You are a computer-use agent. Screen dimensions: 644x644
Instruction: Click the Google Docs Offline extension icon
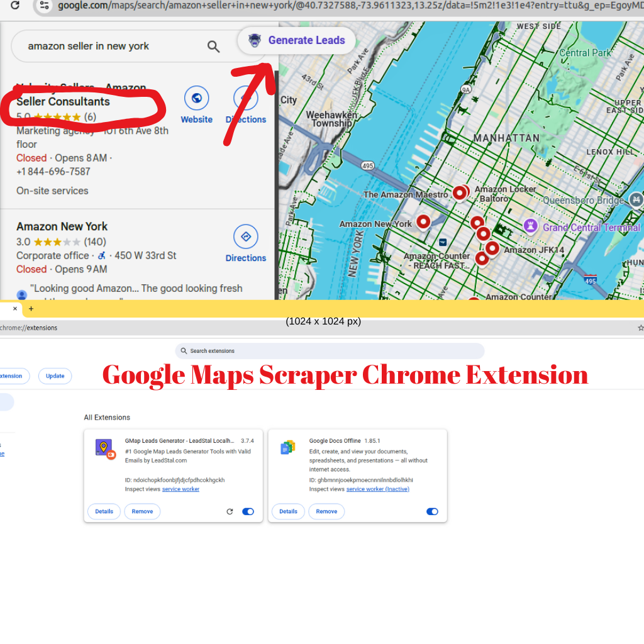tap(288, 448)
